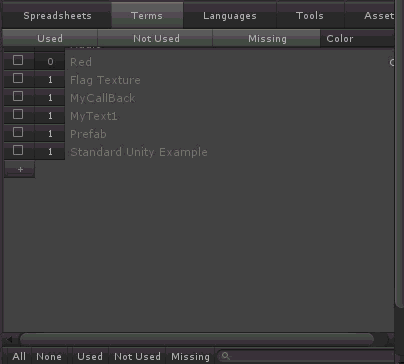Toggle Standard Unity Example checkbox
404x364 pixels.
click(18, 150)
